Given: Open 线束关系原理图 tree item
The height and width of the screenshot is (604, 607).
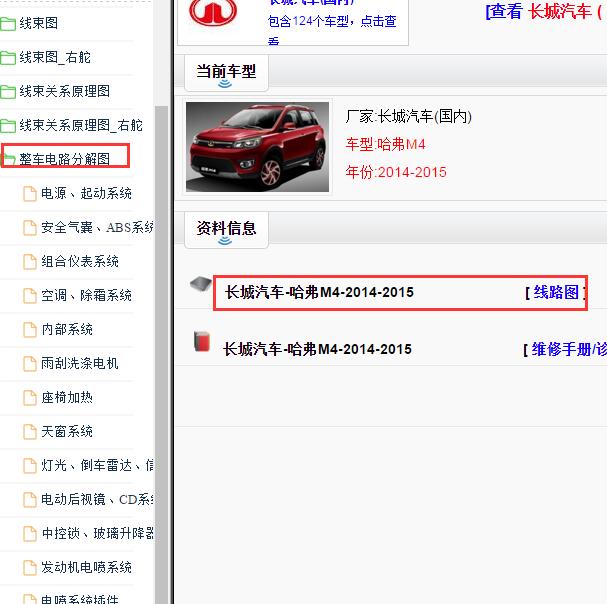Looking at the screenshot, I should [65, 91].
